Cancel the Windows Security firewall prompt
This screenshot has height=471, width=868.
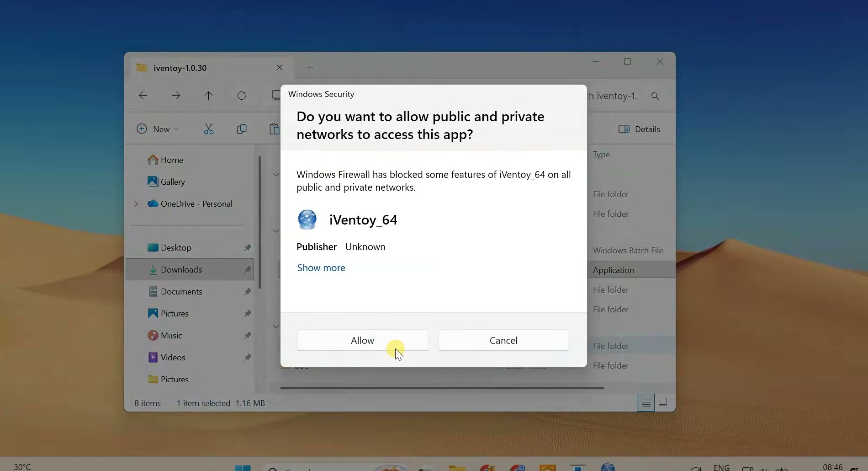pyautogui.click(x=503, y=340)
